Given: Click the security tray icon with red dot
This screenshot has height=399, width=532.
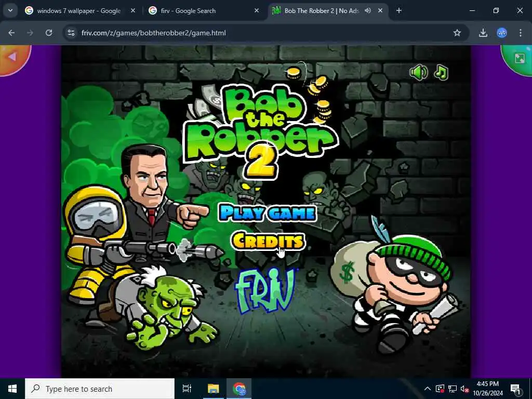Looking at the screenshot, I should (x=440, y=389).
